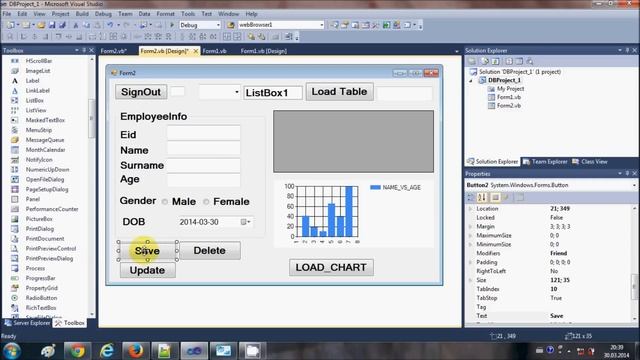640x360 pixels.
Task: Click Show All Files in Solution Explorer toolbar
Action: click(484, 61)
